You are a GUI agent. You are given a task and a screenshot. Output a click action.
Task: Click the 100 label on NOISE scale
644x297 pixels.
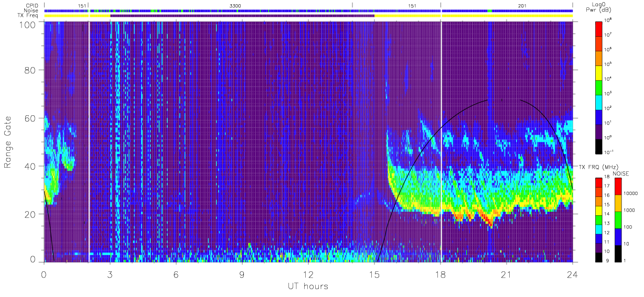(628, 227)
